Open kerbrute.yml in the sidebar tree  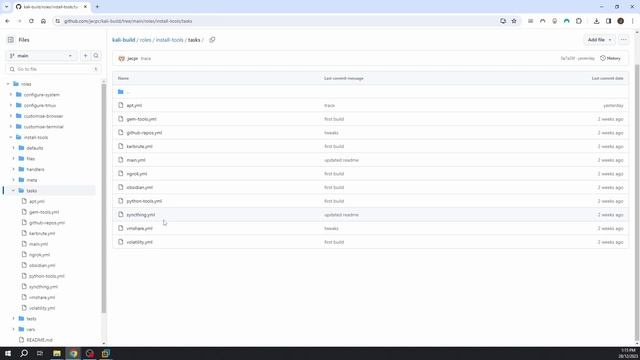[42, 233]
